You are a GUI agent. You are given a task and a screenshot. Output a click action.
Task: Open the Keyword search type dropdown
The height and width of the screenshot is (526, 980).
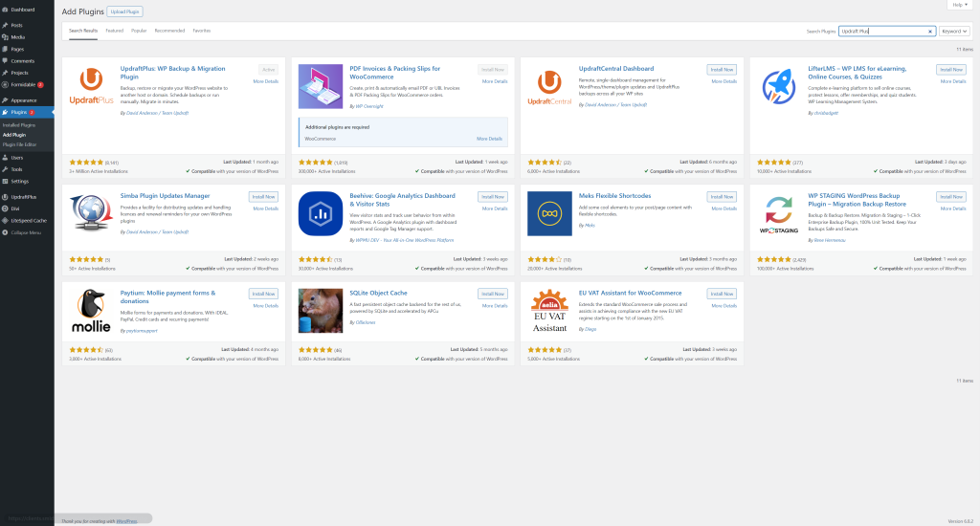click(x=954, y=31)
